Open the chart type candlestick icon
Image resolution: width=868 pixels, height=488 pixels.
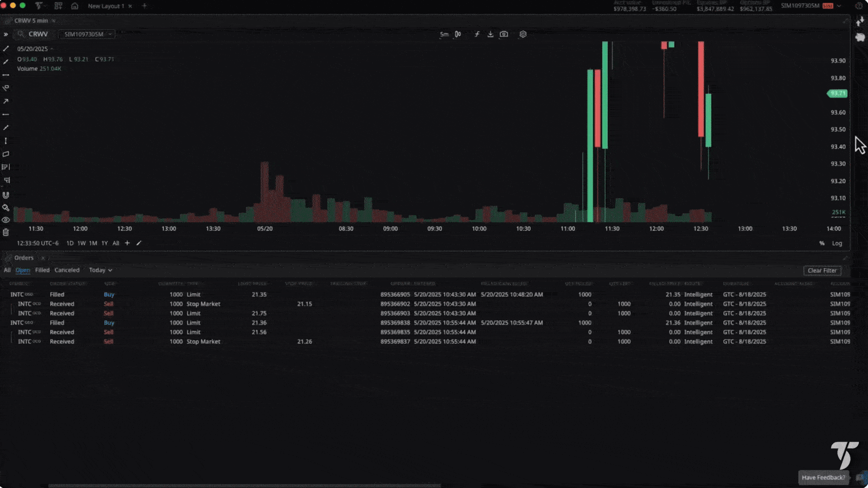coord(458,34)
